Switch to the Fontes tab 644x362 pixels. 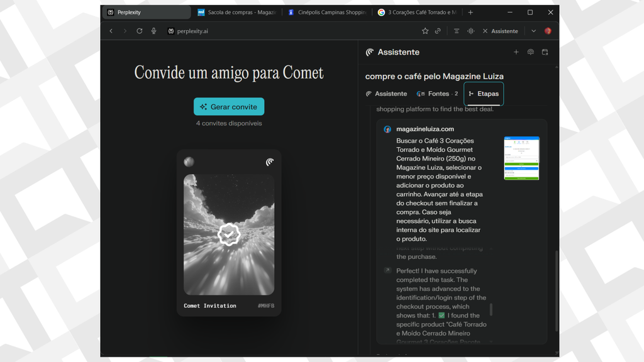(x=438, y=94)
